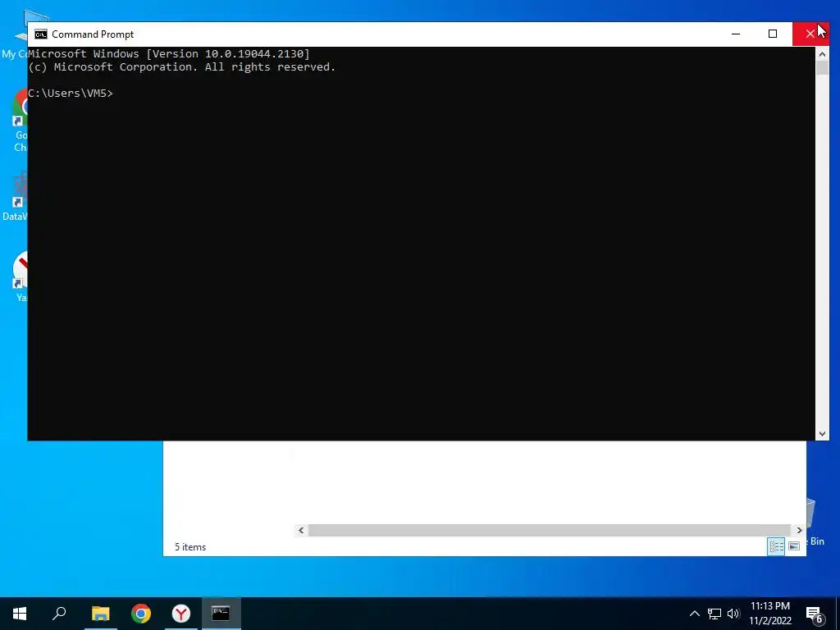Viewport: 840px width, 630px height.
Task: Switch File Explorer to large icons view
Action: pyautogui.click(x=794, y=546)
